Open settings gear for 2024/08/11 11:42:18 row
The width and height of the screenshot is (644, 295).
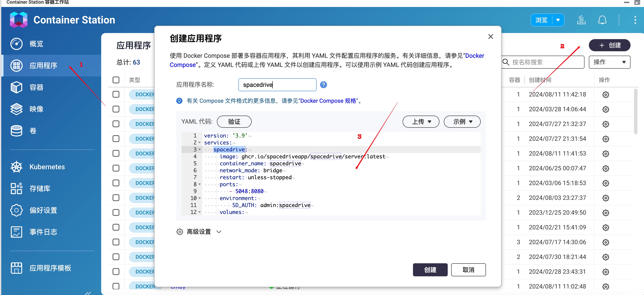pyautogui.click(x=605, y=94)
